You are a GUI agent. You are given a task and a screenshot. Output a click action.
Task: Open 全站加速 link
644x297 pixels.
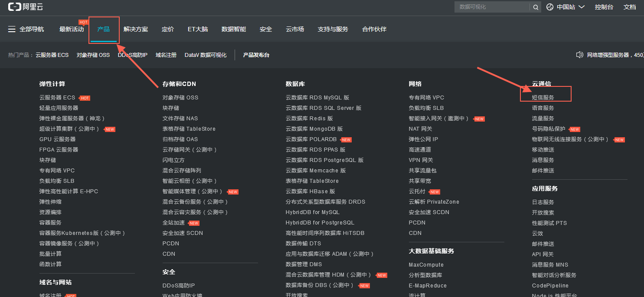pyautogui.click(x=173, y=223)
